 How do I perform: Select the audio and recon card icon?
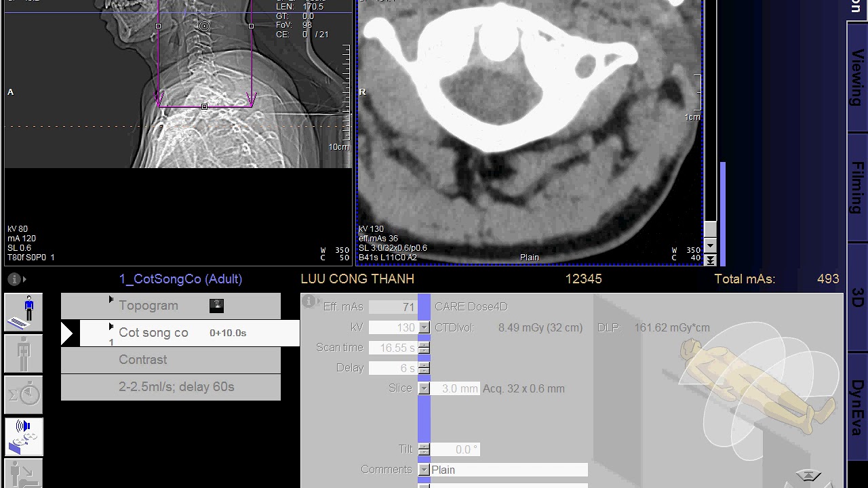(24, 436)
